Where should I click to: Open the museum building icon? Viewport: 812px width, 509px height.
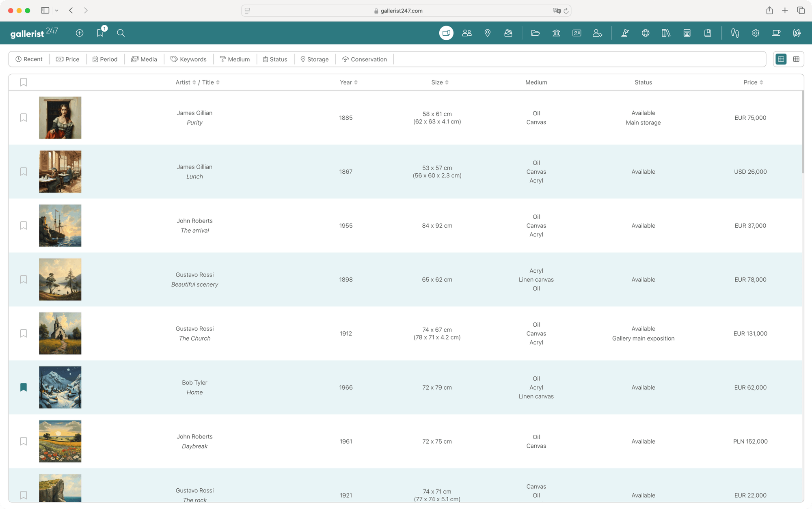tap(556, 33)
